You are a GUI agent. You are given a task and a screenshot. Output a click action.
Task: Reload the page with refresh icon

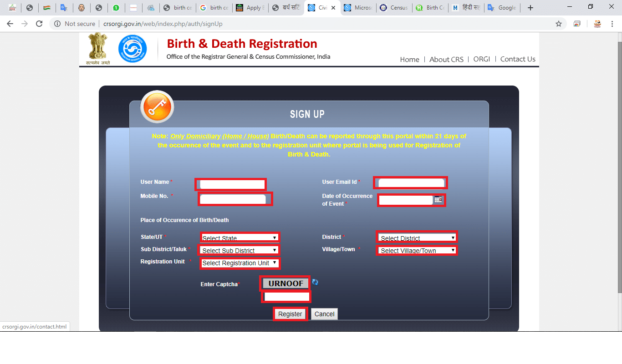[x=39, y=24]
